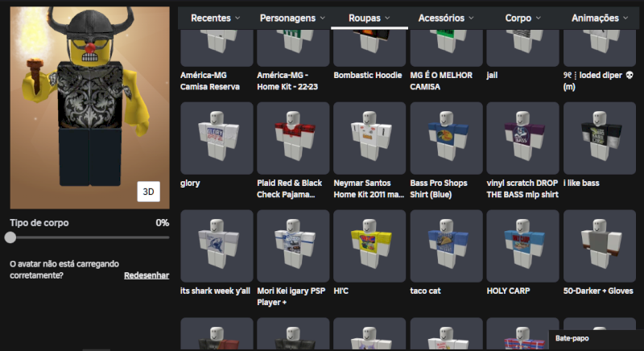Screen dimensions: 644x351
Task: Select the glory shirt thumbnail
Action: click(217, 138)
